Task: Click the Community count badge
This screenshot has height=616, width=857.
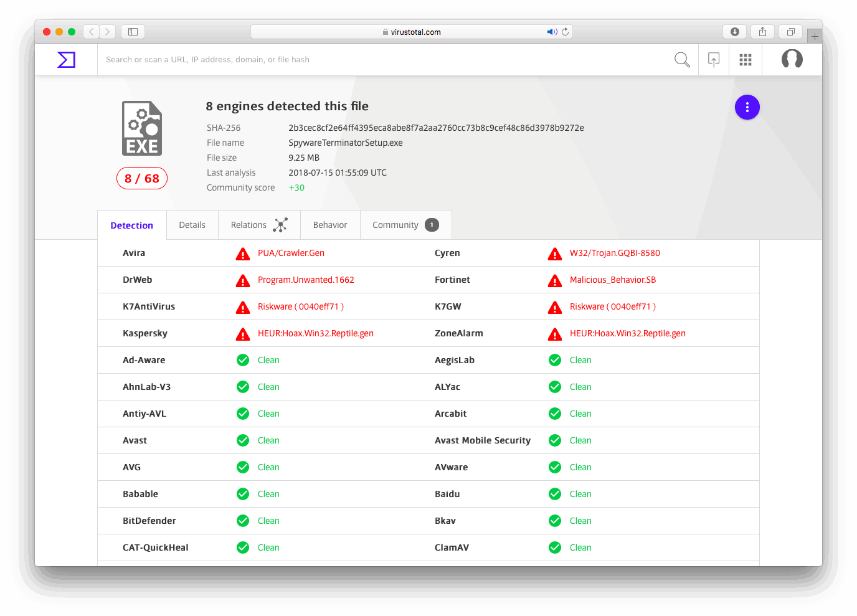Action: coord(432,225)
